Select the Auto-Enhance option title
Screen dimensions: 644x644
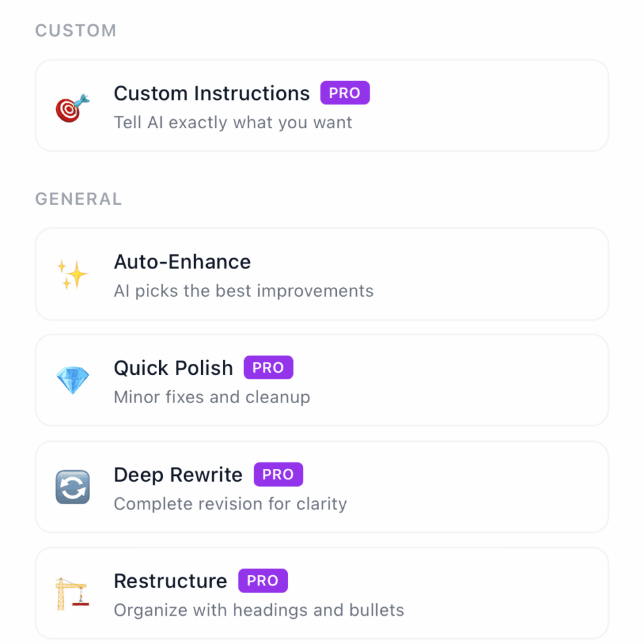(x=182, y=262)
